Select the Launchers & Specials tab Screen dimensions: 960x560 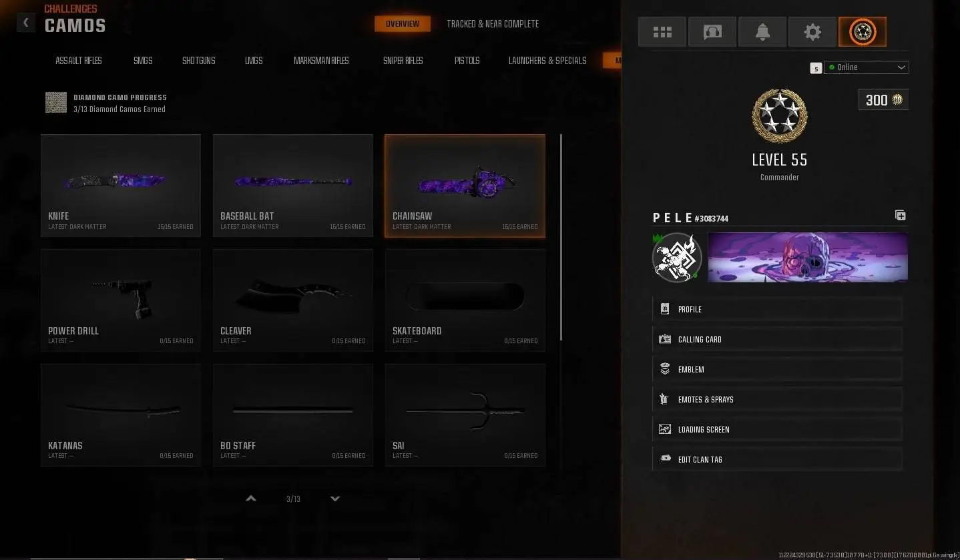point(547,61)
